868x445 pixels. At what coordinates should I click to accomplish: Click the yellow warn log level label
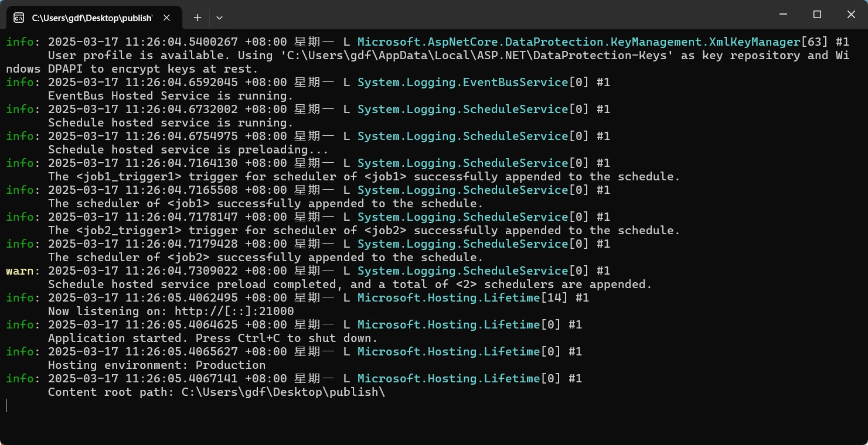coord(20,271)
